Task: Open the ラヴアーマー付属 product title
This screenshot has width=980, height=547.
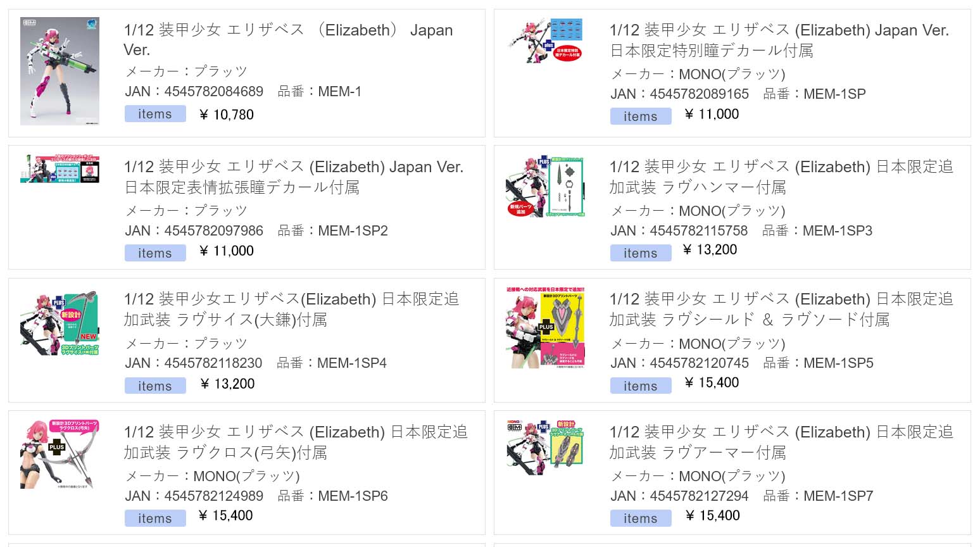Action: (x=781, y=442)
